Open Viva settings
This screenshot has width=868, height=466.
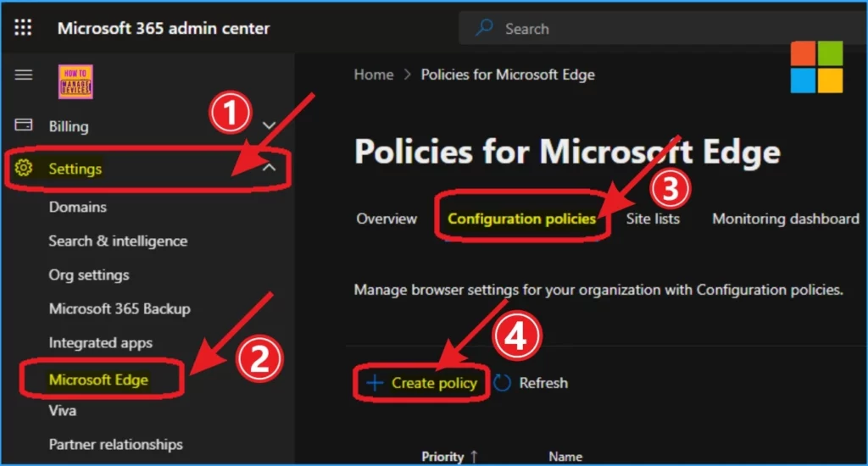pyautogui.click(x=63, y=411)
